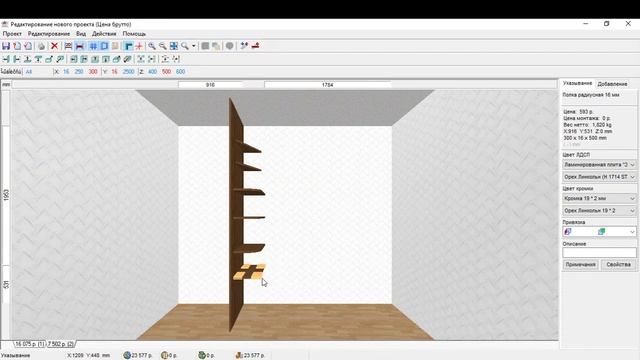Viewport: 640px width, 360px height.
Task: Click the top ruler value 1784
Action: pyautogui.click(x=328, y=85)
